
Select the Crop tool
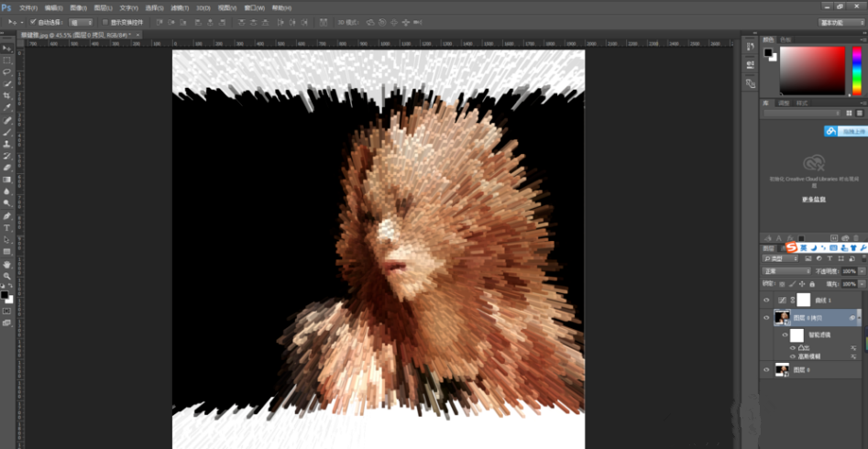tap(7, 95)
